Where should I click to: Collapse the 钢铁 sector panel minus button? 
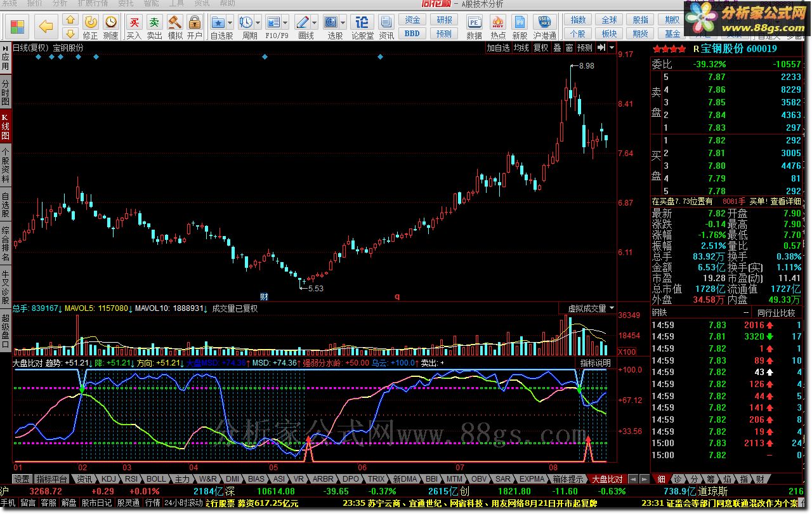(x=746, y=313)
